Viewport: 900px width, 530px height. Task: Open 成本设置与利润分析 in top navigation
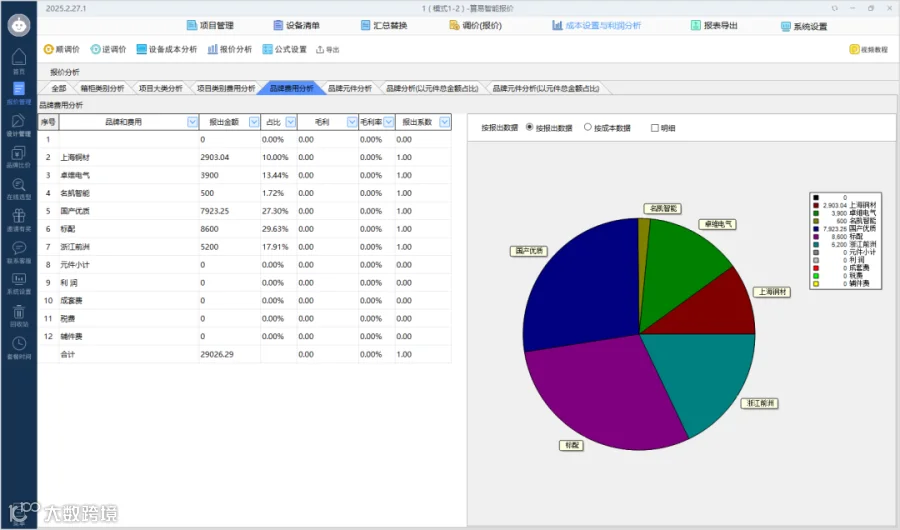[596, 25]
